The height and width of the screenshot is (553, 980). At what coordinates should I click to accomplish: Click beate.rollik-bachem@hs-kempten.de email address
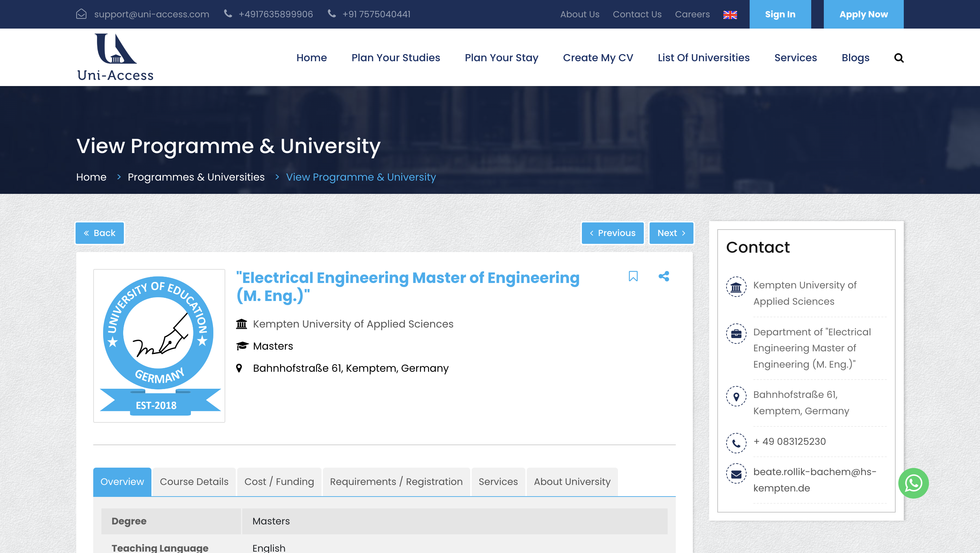coord(815,480)
